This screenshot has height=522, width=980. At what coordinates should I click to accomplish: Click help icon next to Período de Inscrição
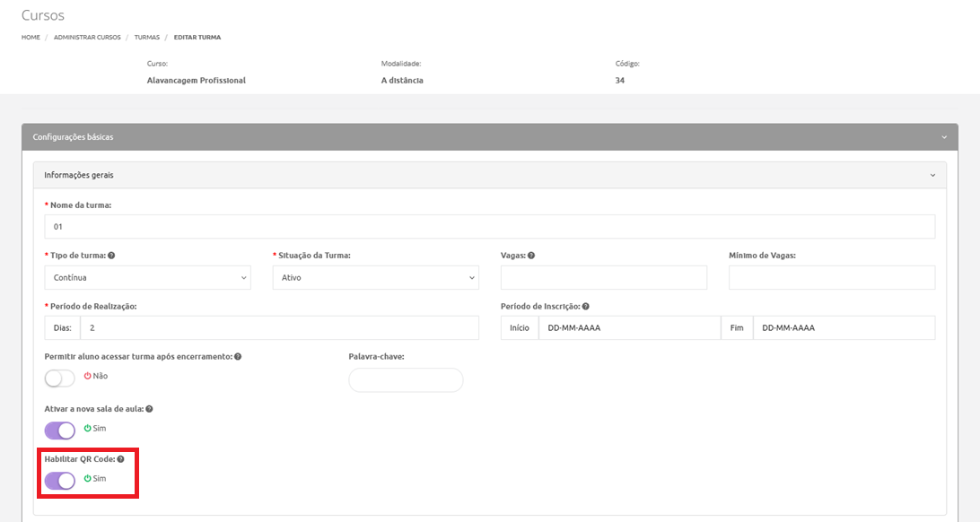585,307
